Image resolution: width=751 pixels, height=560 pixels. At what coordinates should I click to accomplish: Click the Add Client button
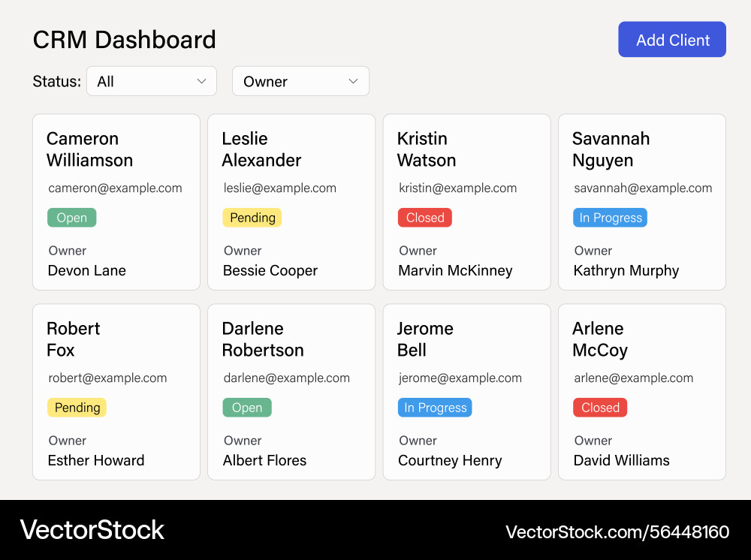(x=672, y=39)
